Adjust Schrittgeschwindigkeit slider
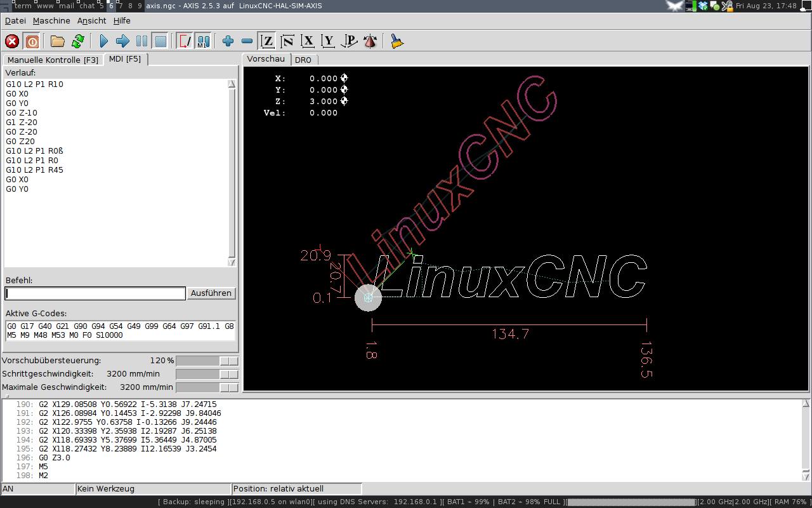The height and width of the screenshot is (508, 812). pos(207,374)
